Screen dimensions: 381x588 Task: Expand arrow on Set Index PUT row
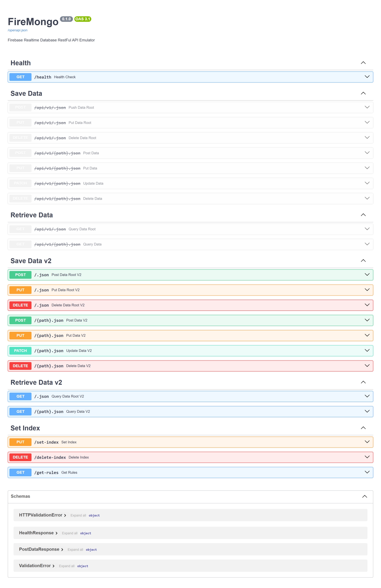[367, 442]
